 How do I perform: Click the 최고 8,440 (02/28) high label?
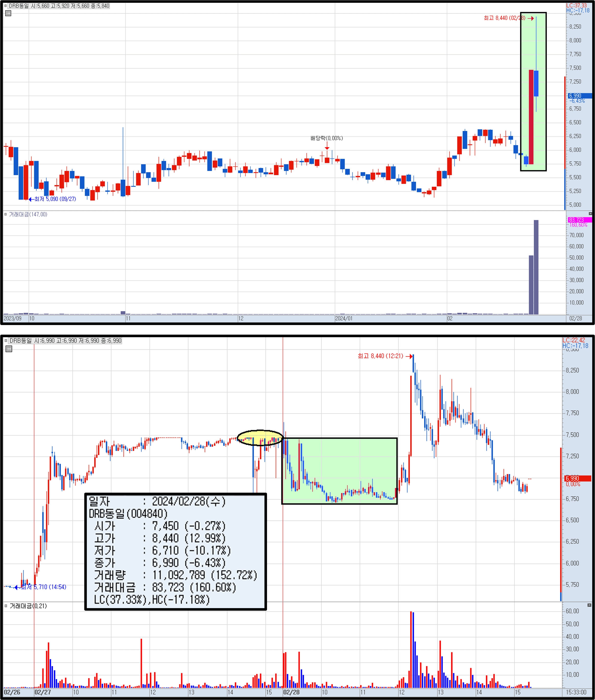(x=504, y=18)
